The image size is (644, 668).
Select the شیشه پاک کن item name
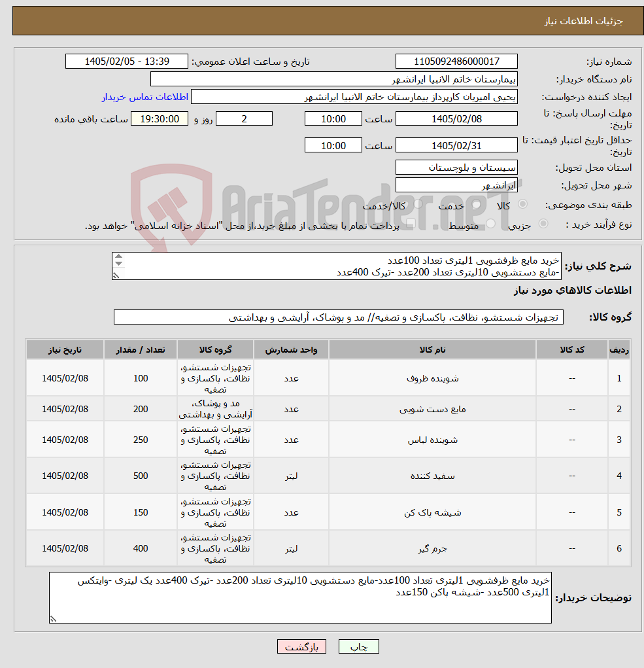pyautogui.click(x=432, y=512)
